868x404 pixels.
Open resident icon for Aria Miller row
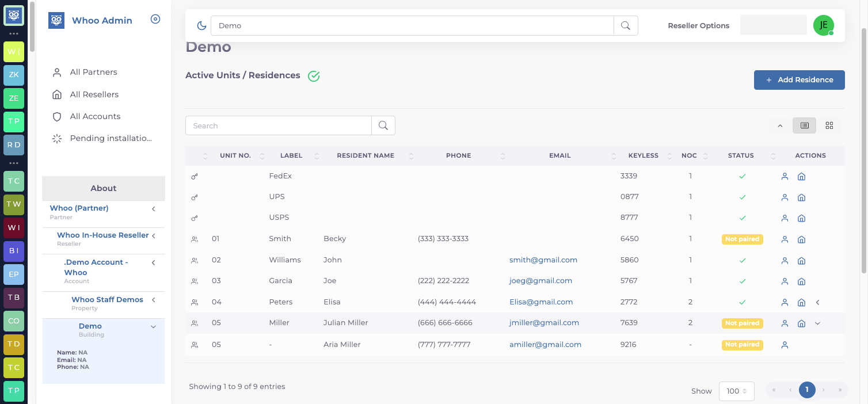[x=784, y=345]
